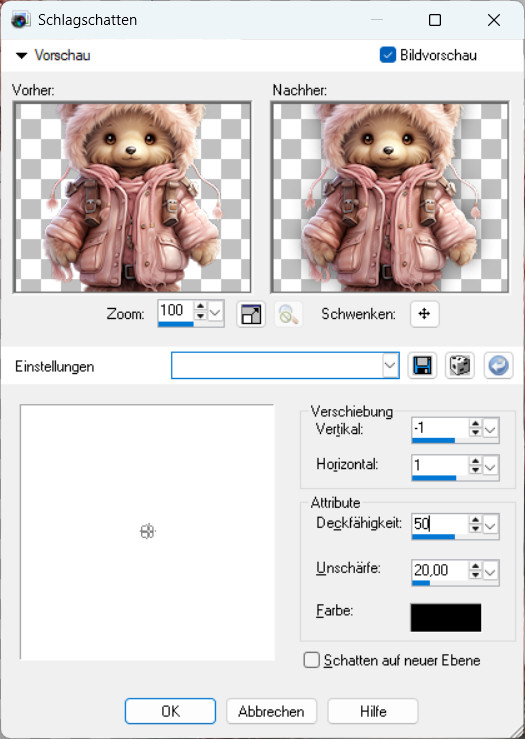Open the Vertikal value dropdown arrow
Image resolution: width=525 pixels, height=739 pixels.
tap(491, 429)
